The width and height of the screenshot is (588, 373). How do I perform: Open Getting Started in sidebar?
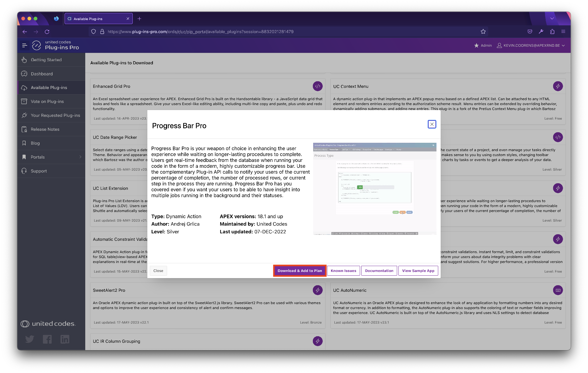pos(51,60)
